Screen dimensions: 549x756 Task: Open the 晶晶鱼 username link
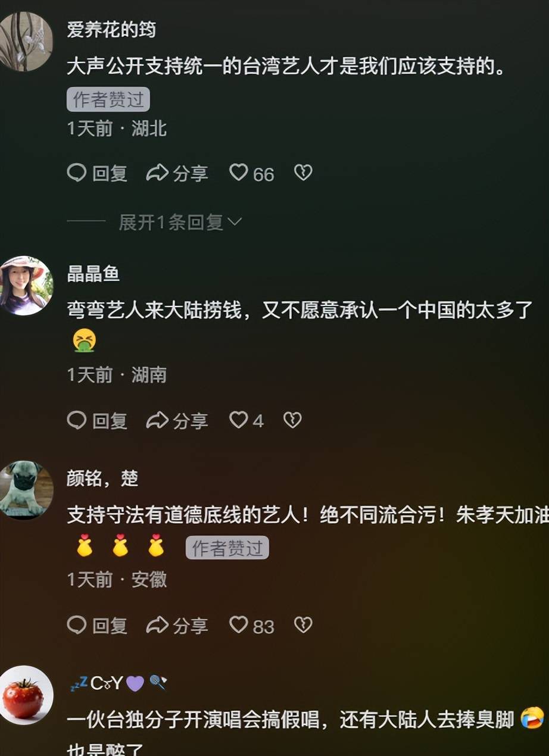(x=93, y=273)
